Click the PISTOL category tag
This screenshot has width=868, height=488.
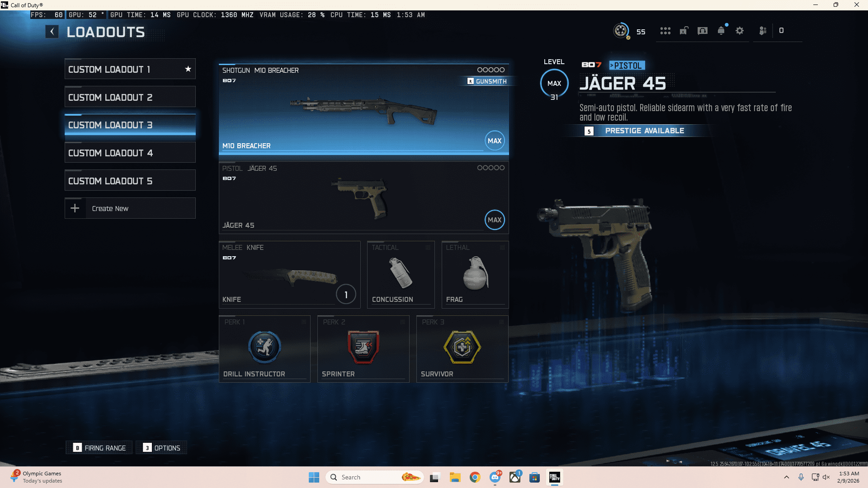tap(627, 66)
